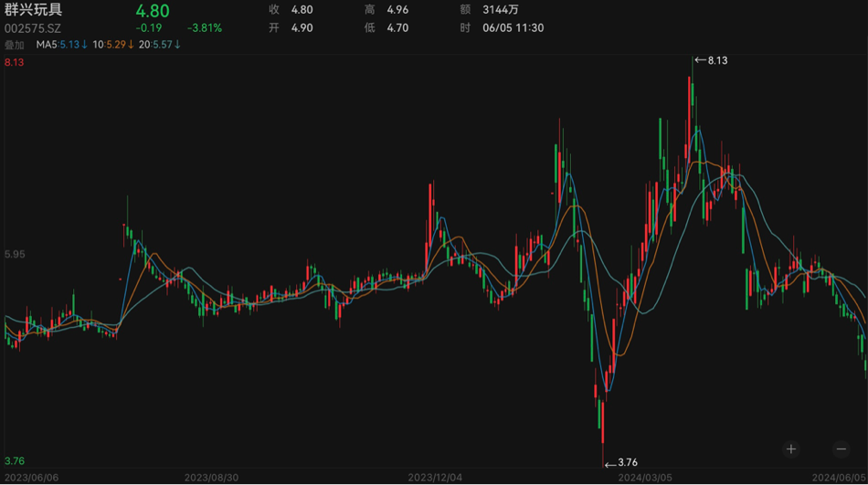Click the stock name 群兴玩具
The width and height of the screenshot is (868, 485).
33,10
